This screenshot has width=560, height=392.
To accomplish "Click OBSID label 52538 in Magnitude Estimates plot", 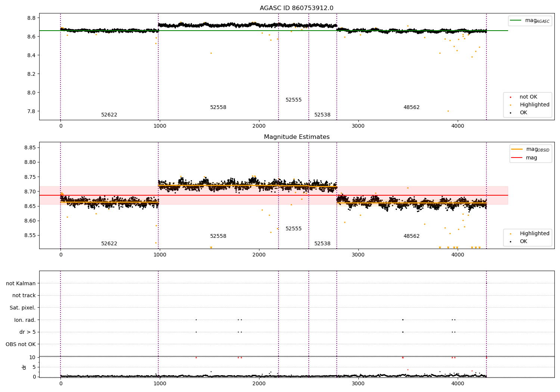I will click(x=322, y=244).
